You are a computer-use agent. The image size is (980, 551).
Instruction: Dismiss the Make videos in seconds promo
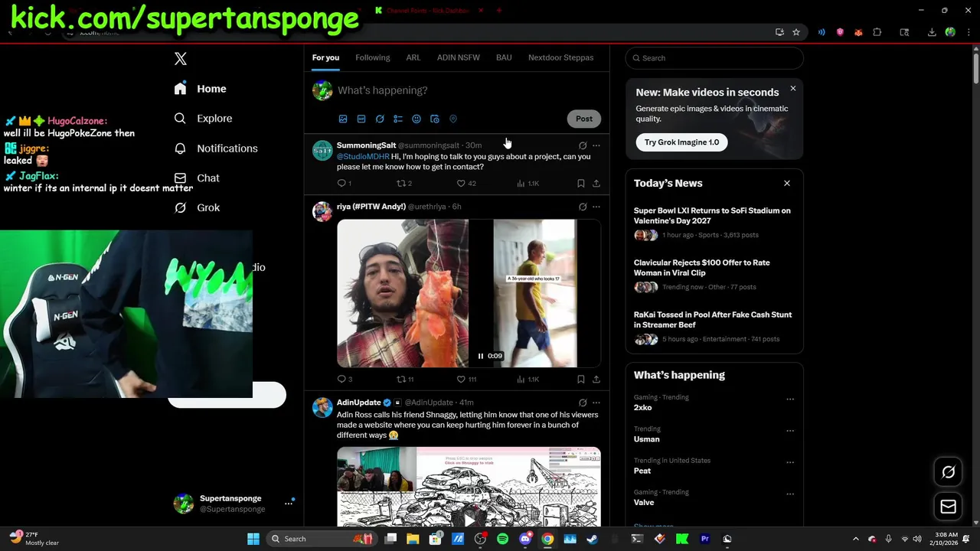tap(793, 89)
